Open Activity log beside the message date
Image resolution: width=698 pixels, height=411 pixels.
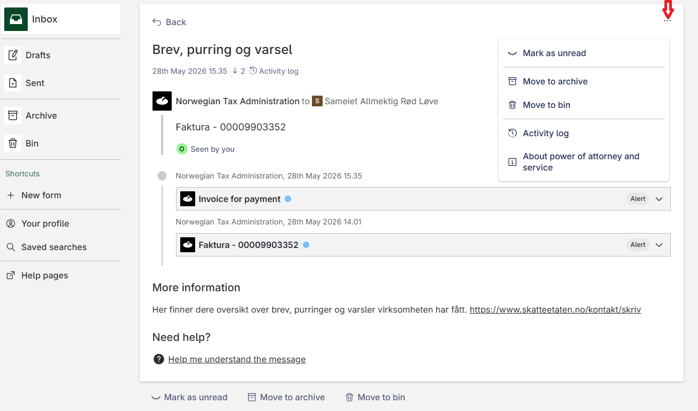[x=274, y=71]
